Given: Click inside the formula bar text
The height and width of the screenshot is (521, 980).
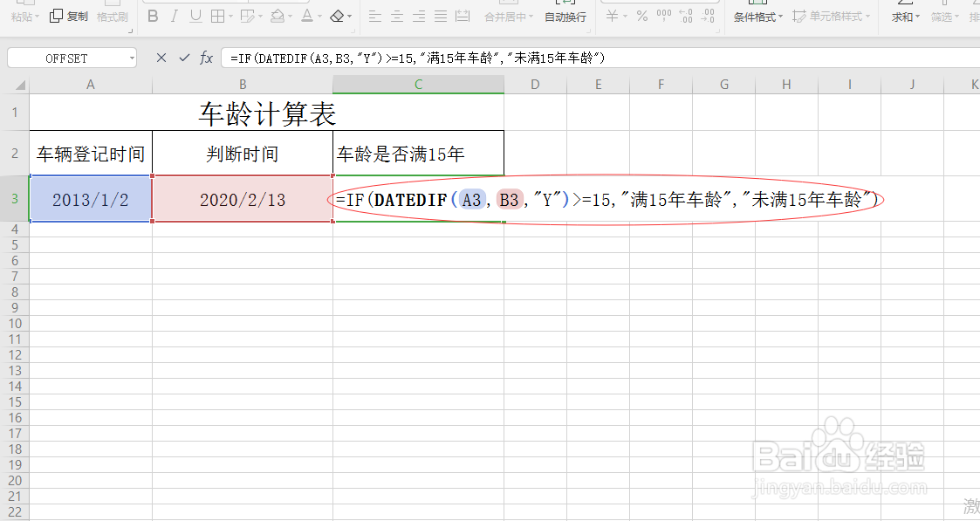Looking at the screenshot, I should 417,58.
